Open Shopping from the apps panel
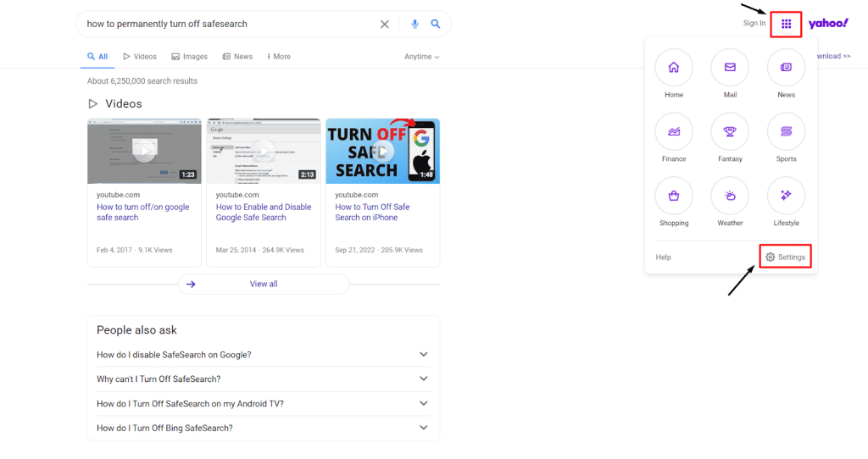 (674, 196)
